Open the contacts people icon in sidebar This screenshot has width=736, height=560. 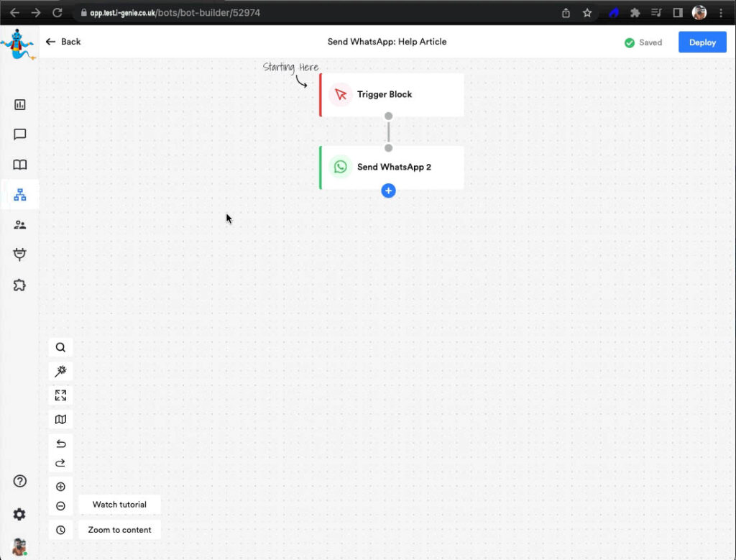(x=20, y=225)
